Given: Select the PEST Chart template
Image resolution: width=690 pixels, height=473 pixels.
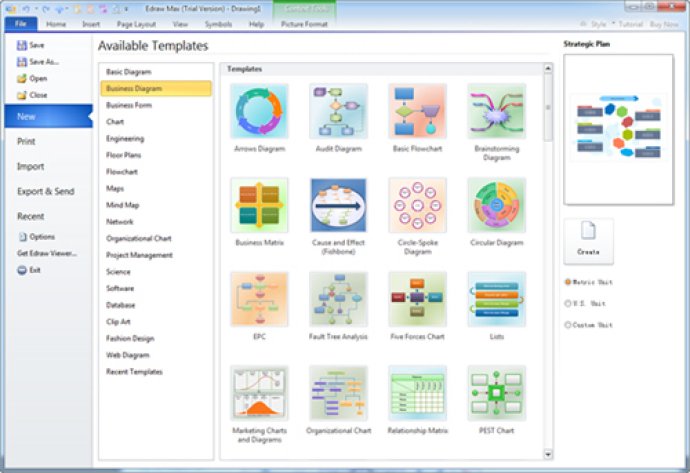Looking at the screenshot, I should point(496,400).
